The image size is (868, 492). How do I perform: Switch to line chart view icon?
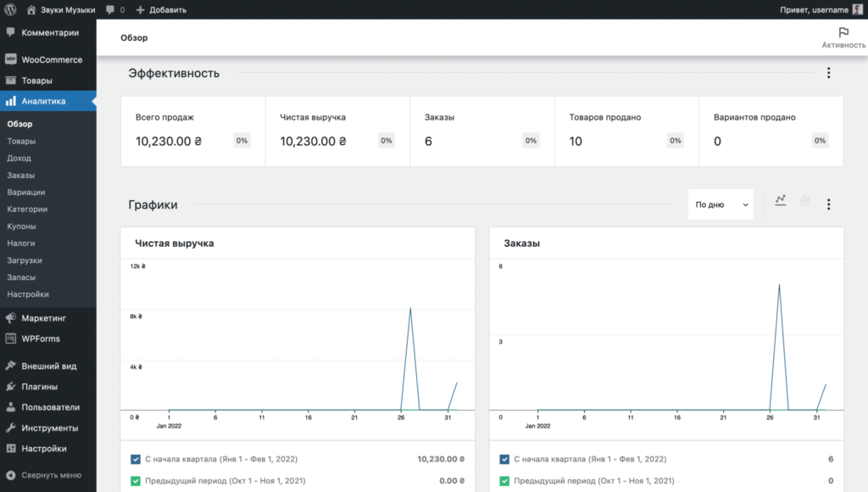[781, 200]
